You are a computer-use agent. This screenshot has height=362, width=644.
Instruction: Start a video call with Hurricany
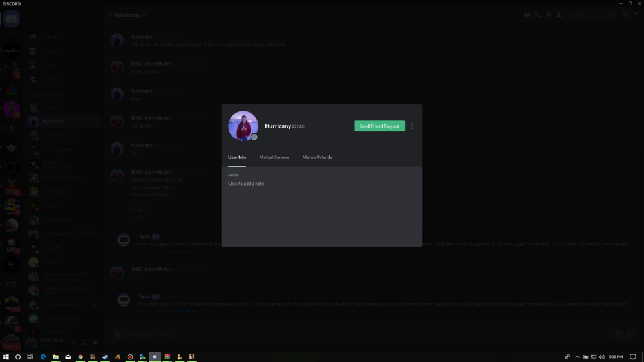pos(527,15)
